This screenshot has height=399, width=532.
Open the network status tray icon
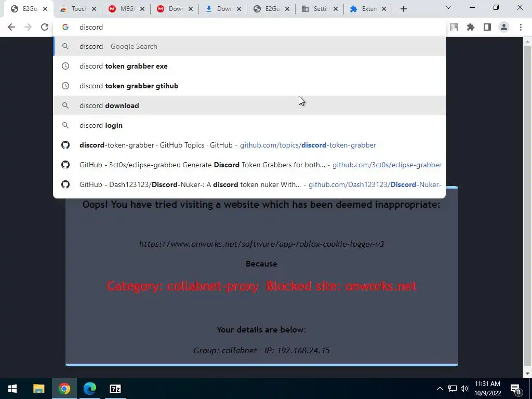(453, 389)
